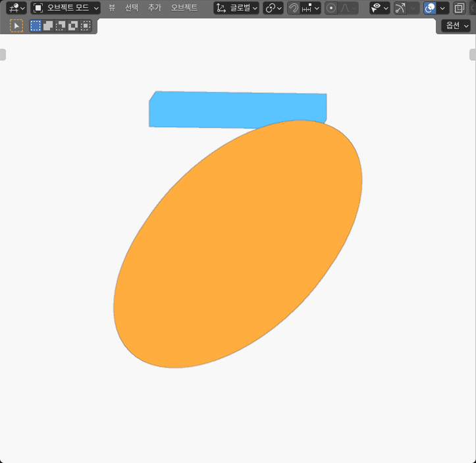476x463 pixels.
Task: Open the editor type selector
Action: (16, 8)
